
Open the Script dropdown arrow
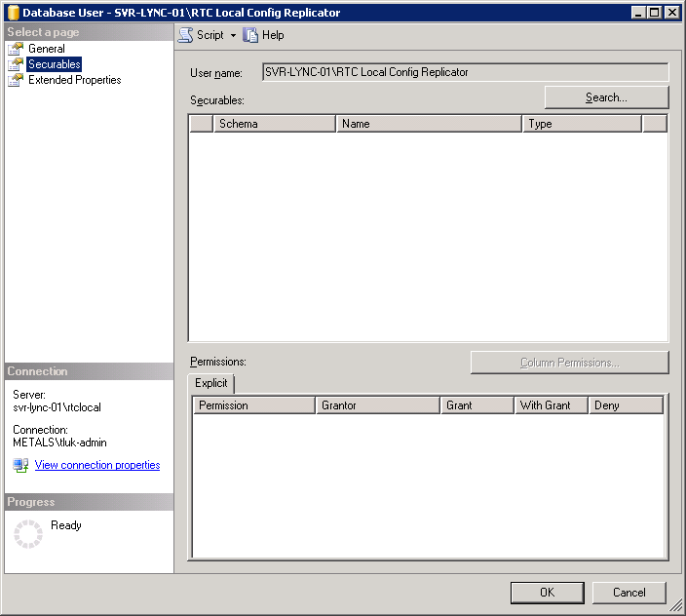233,35
